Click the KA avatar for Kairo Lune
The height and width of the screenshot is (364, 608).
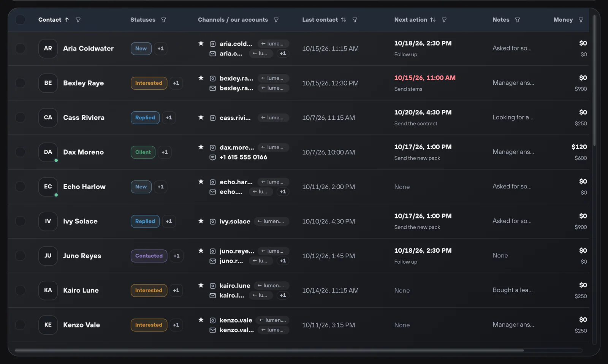click(x=48, y=290)
